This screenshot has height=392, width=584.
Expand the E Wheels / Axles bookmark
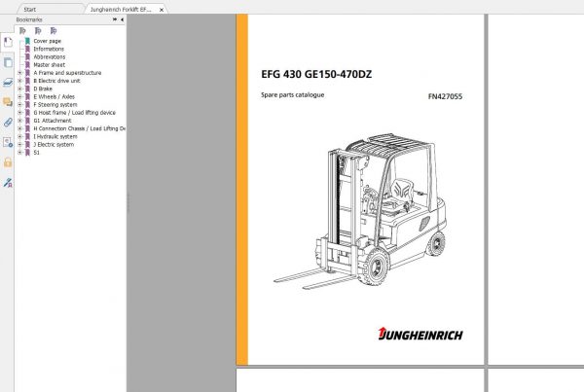(x=20, y=97)
